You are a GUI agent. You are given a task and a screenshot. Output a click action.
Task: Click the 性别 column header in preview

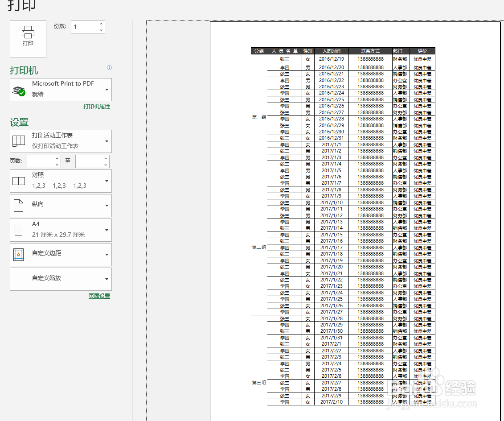click(307, 51)
